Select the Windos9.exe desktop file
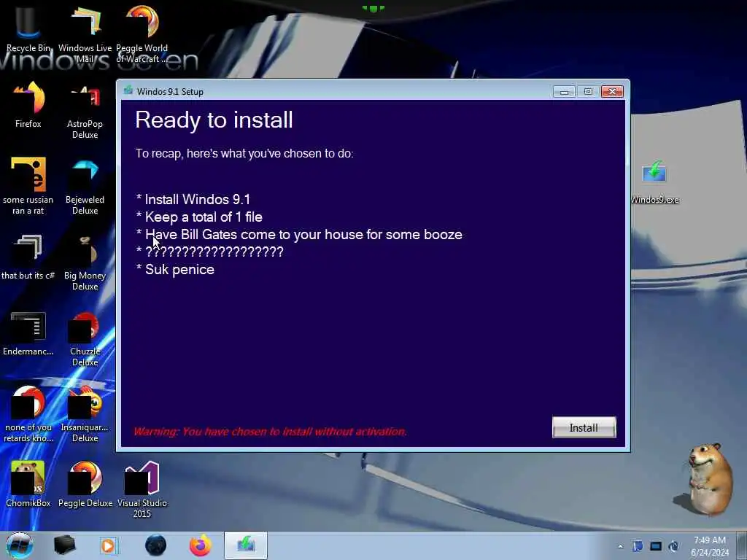Image resolution: width=747 pixels, height=560 pixels. point(654,182)
